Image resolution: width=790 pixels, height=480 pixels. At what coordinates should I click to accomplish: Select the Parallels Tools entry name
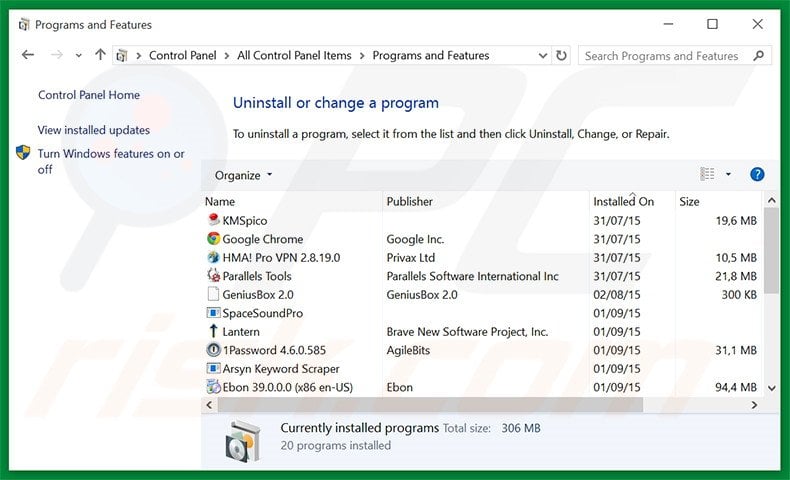click(x=257, y=276)
